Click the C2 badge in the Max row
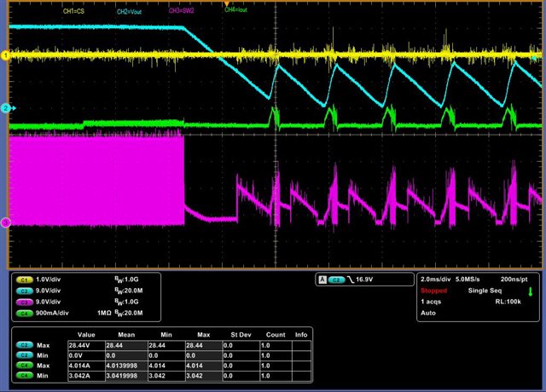 [x=24, y=345]
